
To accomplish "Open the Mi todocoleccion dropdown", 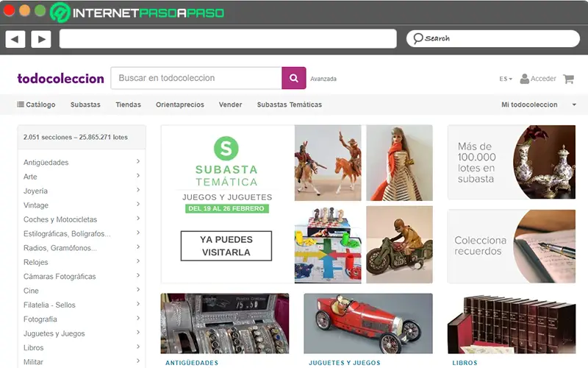I will [539, 105].
